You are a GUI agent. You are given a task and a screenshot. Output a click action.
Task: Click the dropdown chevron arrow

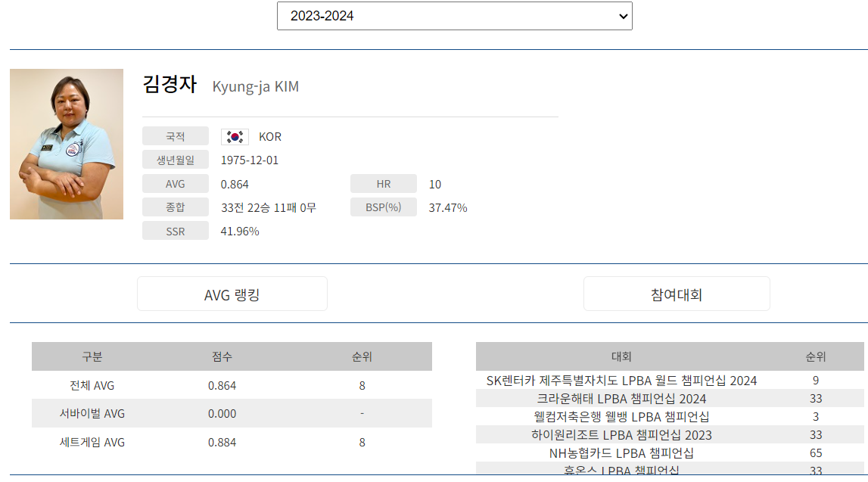(x=622, y=15)
